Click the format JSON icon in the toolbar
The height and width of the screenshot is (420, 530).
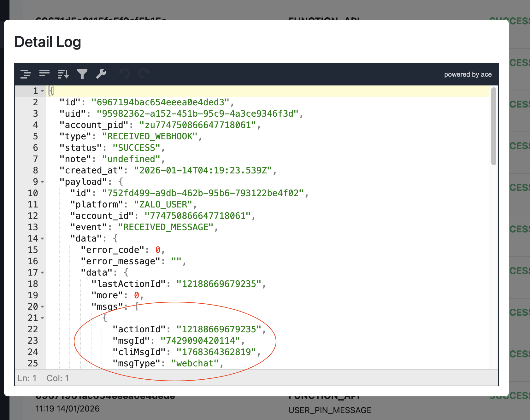coord(26,74)
